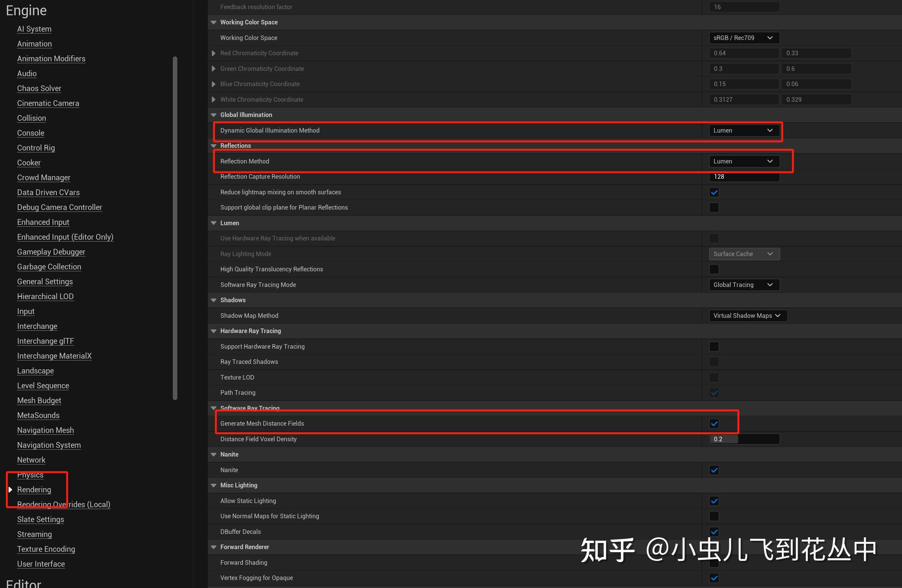Click the Reflection Capture Resolution field
Viewport: 902px width, 588px height.
tap(744, 177)
